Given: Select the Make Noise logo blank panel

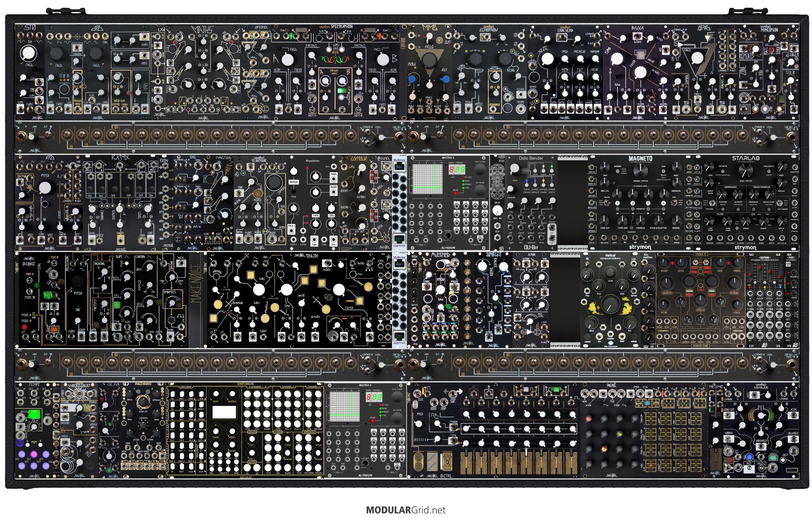Looking at the screenshot, I should (x=196, y=299).
